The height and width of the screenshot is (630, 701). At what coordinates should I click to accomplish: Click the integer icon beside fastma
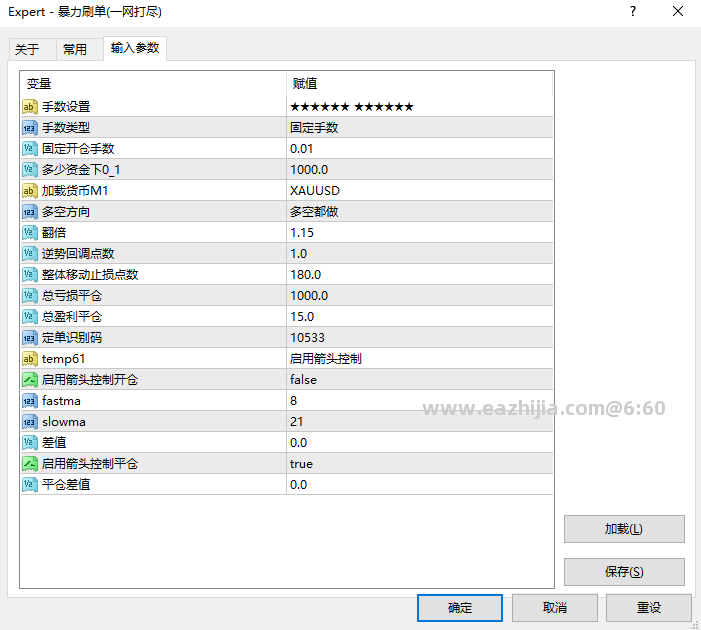click(x=30, y=401)
